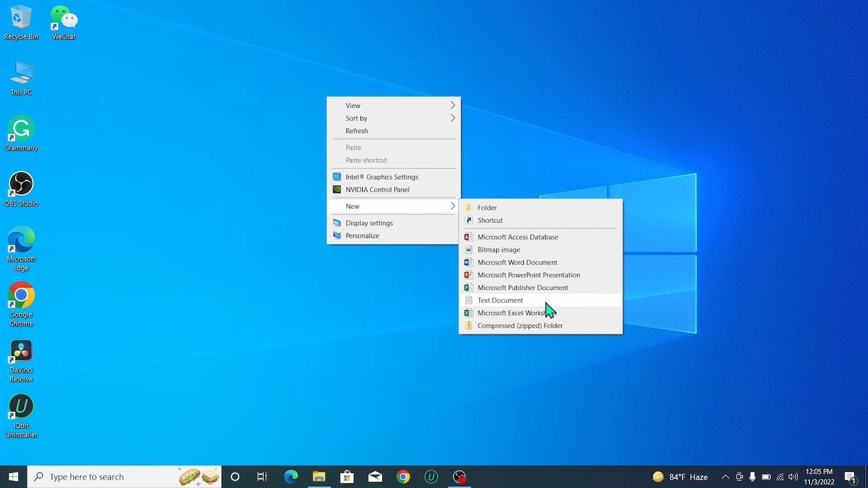Choose Personalize from the context menu

[394, 236]
